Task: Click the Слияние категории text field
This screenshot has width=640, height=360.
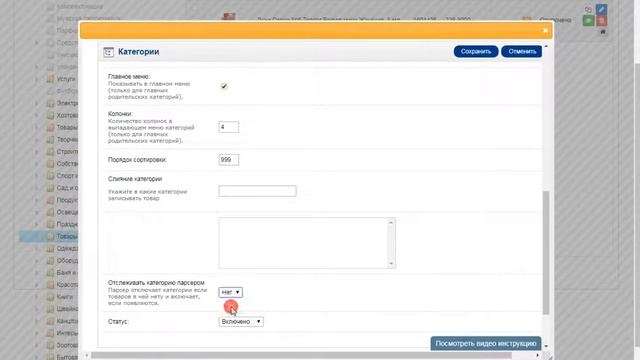Action: (x=257, y=191)
